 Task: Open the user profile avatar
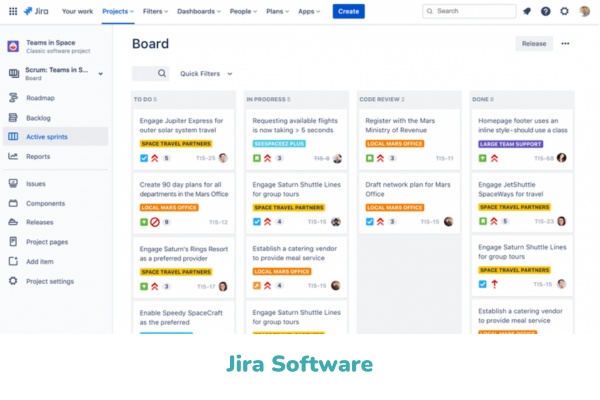[x=584, y=11]
